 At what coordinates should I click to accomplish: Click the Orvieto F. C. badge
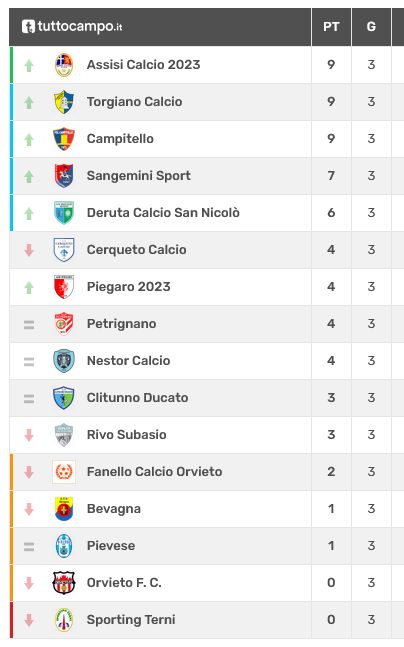[64, 583]
